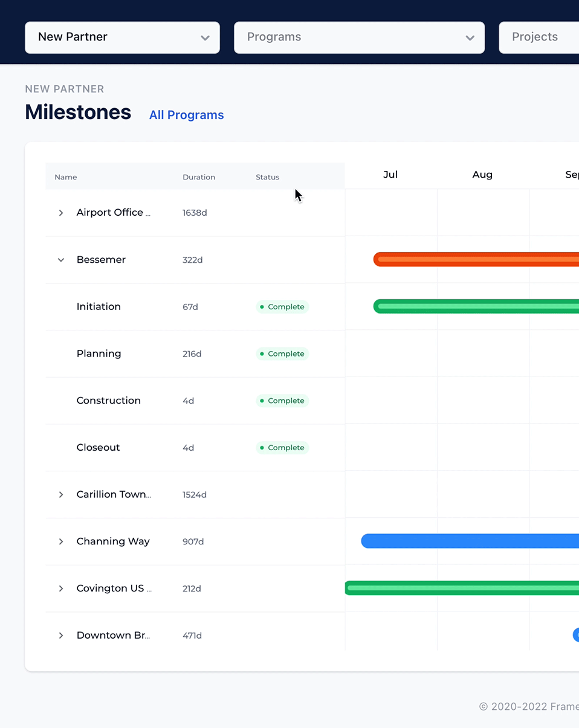Select the Complete badge for Construction

click(282, 401)
